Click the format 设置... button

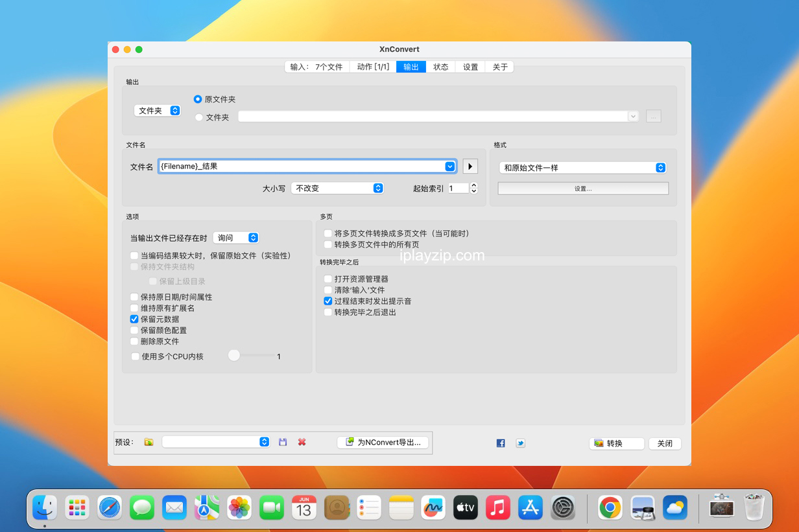pyautogui.click(x=583, y=189)
